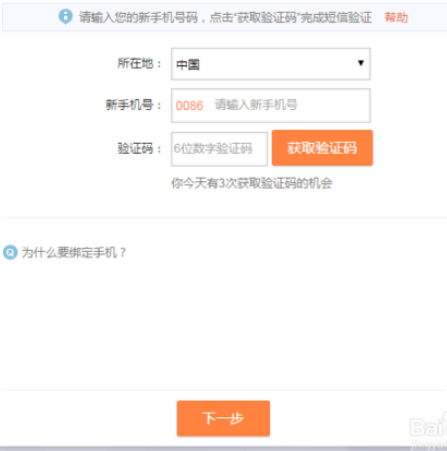Click the blue info icon in the banner

coord(65,16)
